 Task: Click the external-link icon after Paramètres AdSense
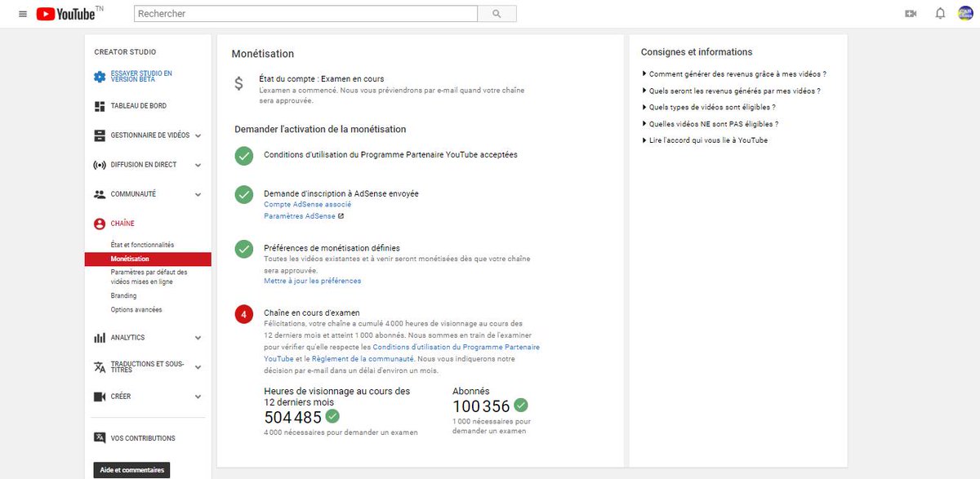point(341,216)
